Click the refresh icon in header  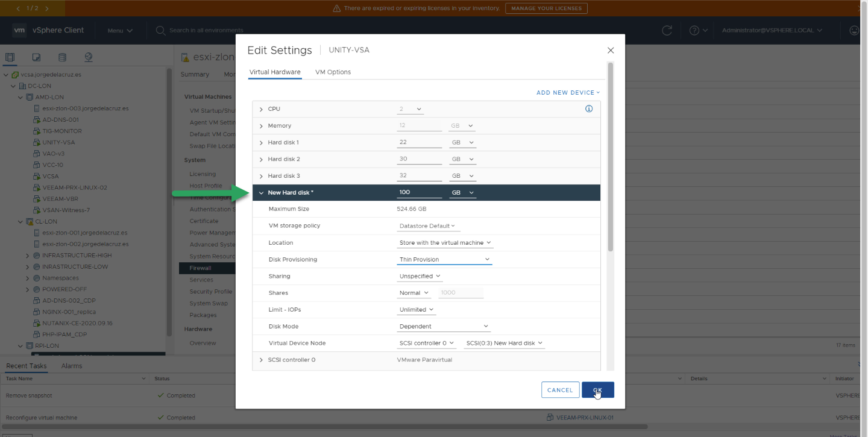[x=667, y=30]
